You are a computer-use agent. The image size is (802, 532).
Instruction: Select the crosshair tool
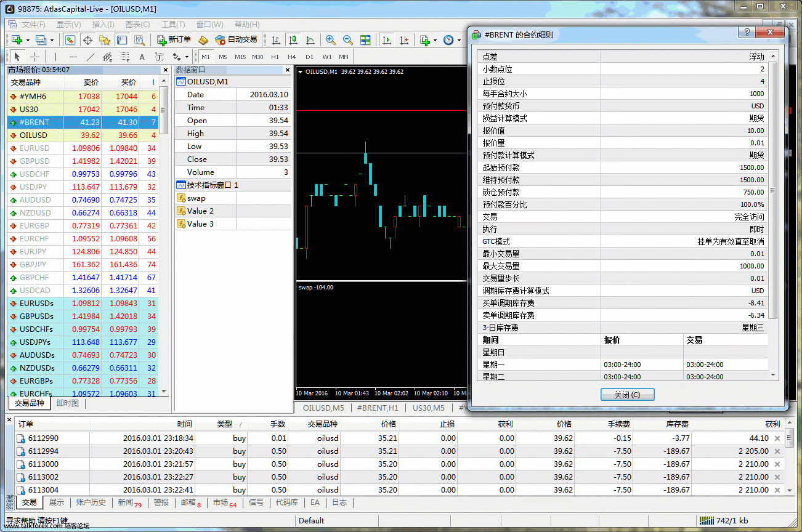(x=34, y=57)
